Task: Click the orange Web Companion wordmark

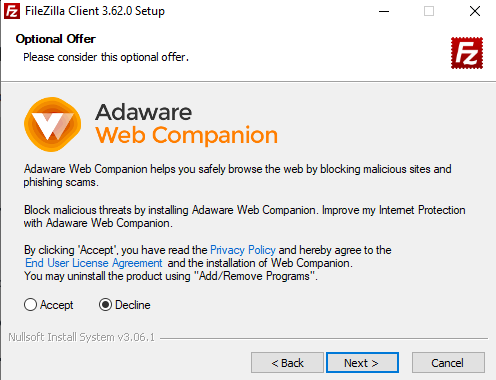Action: tap(186, 135)
